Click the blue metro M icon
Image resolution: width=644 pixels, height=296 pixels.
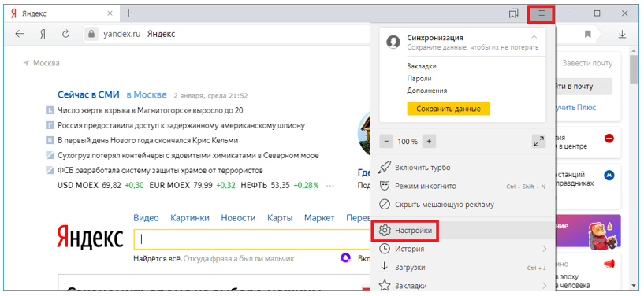point(609,176)
